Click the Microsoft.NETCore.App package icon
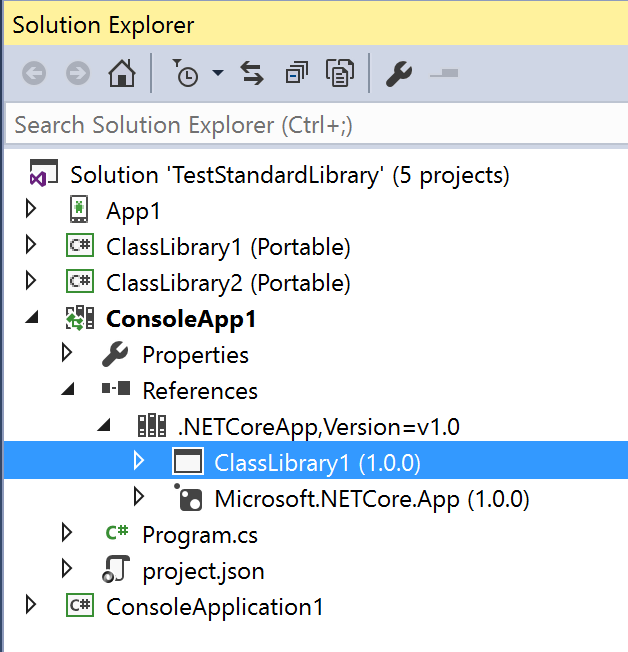This screenshot has width=628, height=652. point(188,497)
